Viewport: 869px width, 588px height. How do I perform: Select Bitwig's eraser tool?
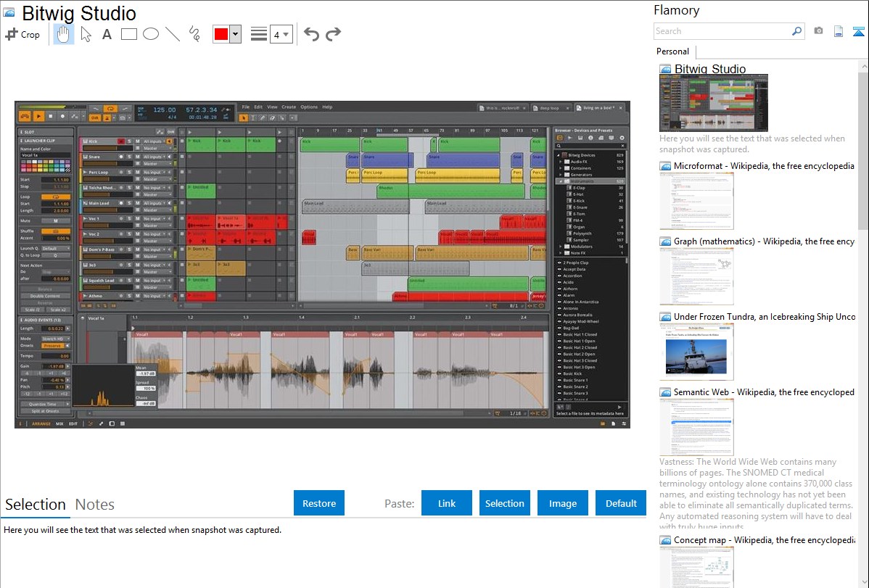272,118
